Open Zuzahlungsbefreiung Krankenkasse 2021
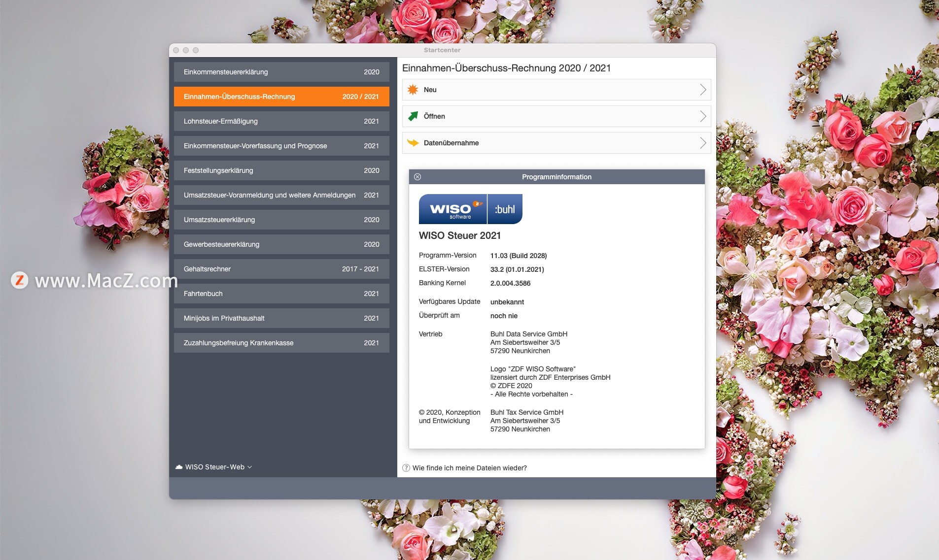 [x=281, y=343]
